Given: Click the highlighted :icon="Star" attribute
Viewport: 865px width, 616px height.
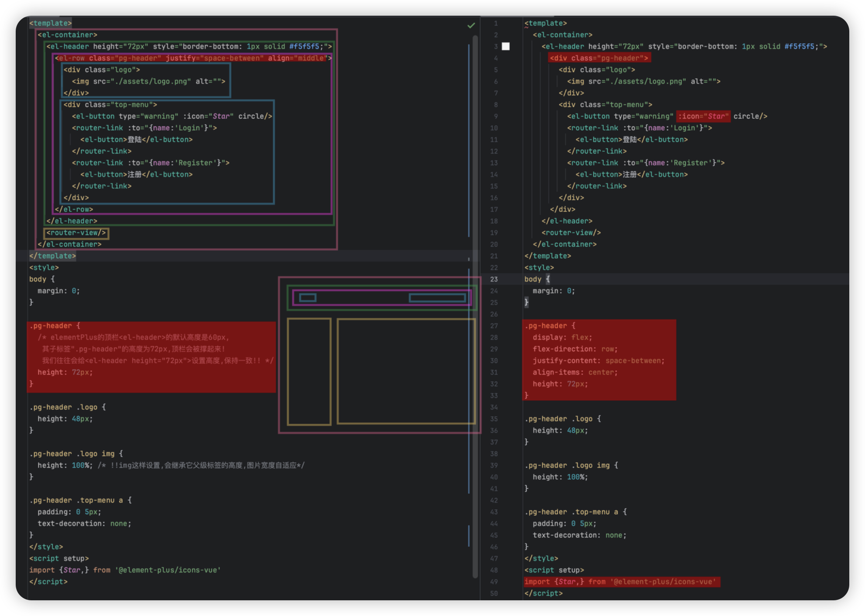Looking at the screenshot, I should coord(703,116).
